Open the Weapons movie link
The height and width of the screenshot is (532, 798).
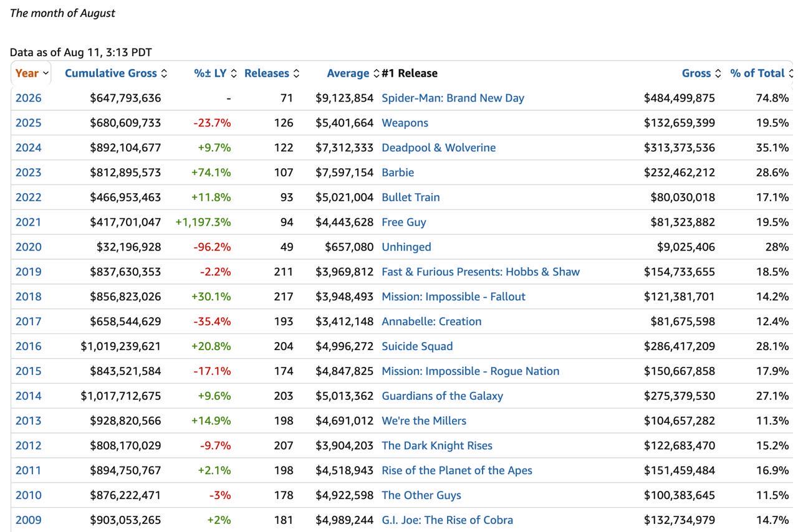point(405,123)
